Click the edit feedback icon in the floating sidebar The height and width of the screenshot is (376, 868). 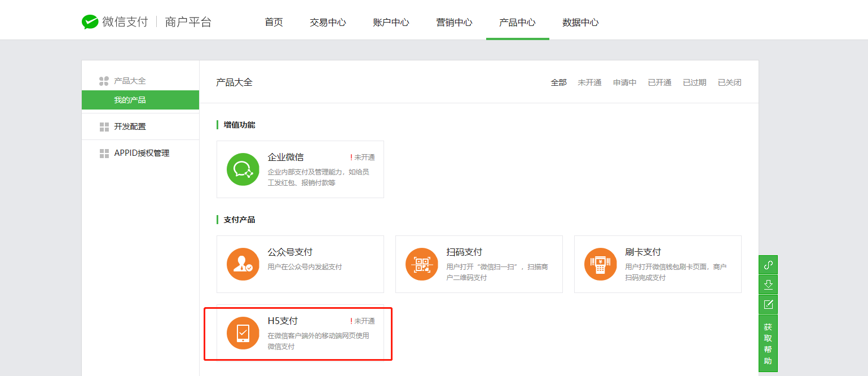tap(768, 304)
